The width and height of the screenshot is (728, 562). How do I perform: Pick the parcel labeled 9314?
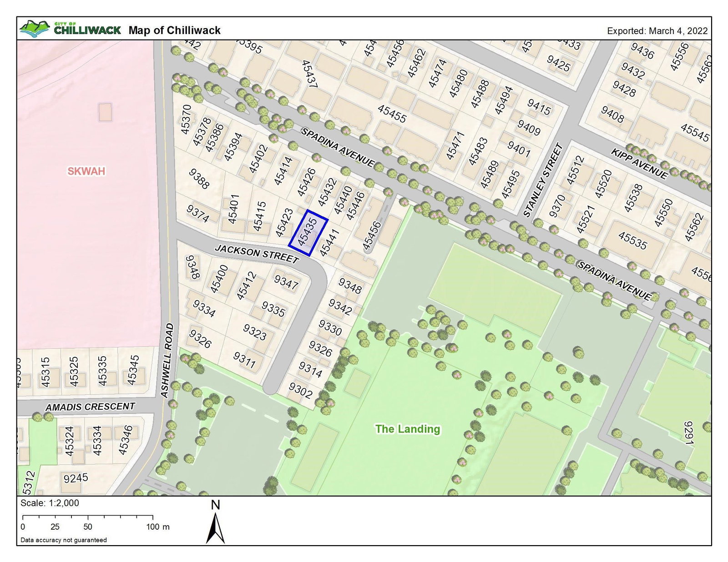(x=311, y=369)
